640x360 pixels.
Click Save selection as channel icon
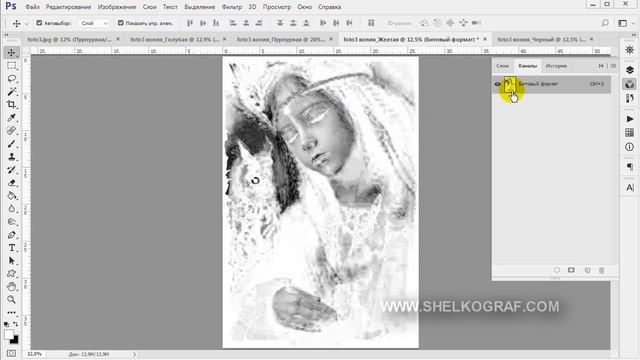click(571, 270)
